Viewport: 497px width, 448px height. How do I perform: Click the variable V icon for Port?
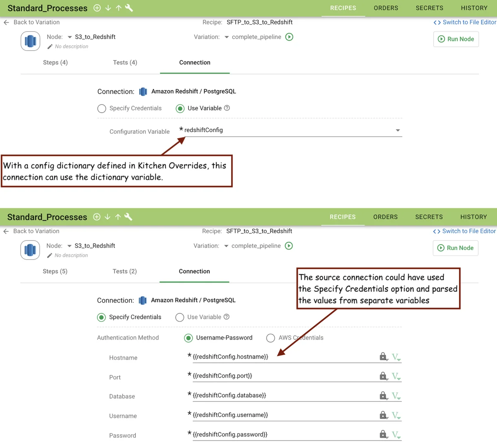(396, 376)
